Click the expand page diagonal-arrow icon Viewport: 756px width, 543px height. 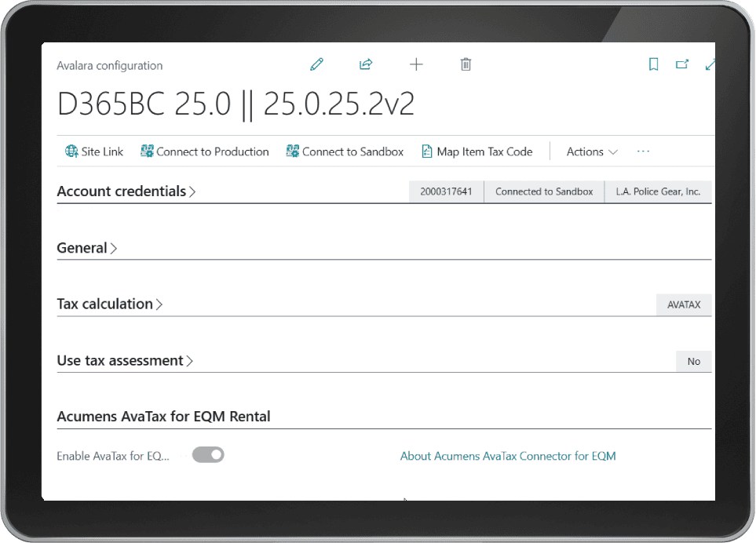710,64
